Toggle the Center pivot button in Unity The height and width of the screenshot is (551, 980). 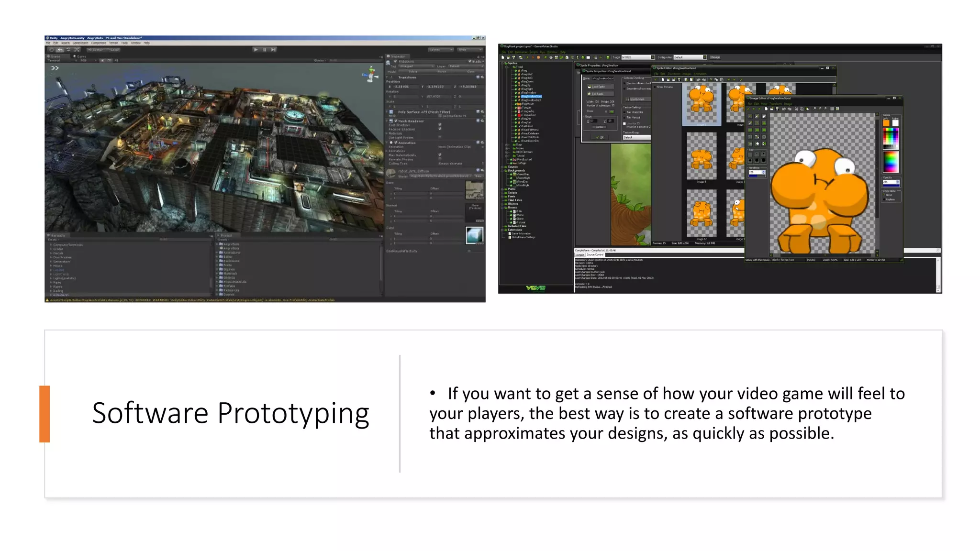click(96, 50)
